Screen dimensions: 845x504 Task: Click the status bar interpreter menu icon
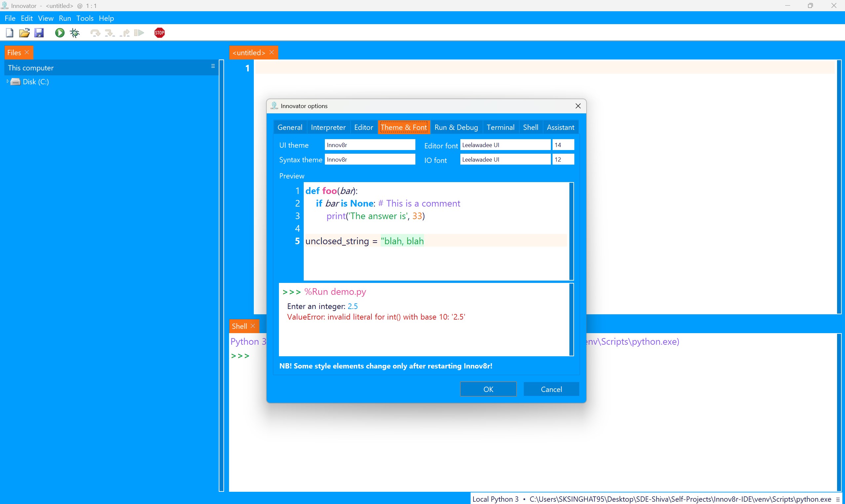coord(838,499)
